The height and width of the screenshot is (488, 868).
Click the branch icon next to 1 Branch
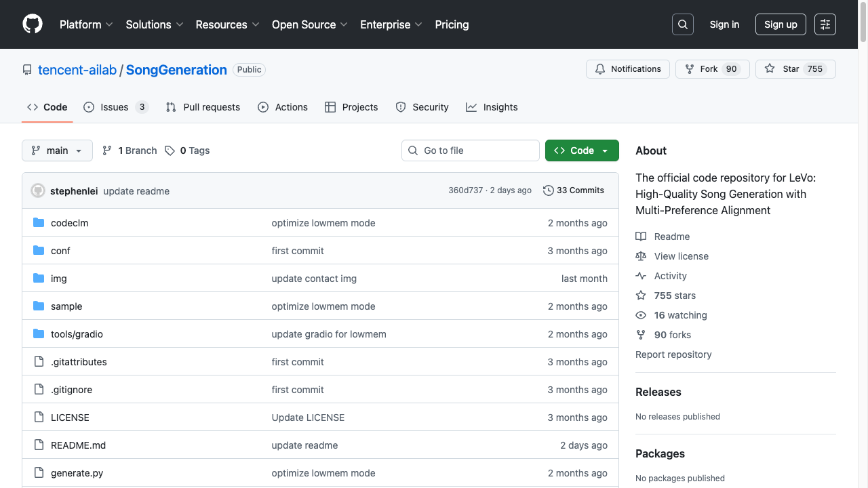pyautogui.click(x=107, y=150)
